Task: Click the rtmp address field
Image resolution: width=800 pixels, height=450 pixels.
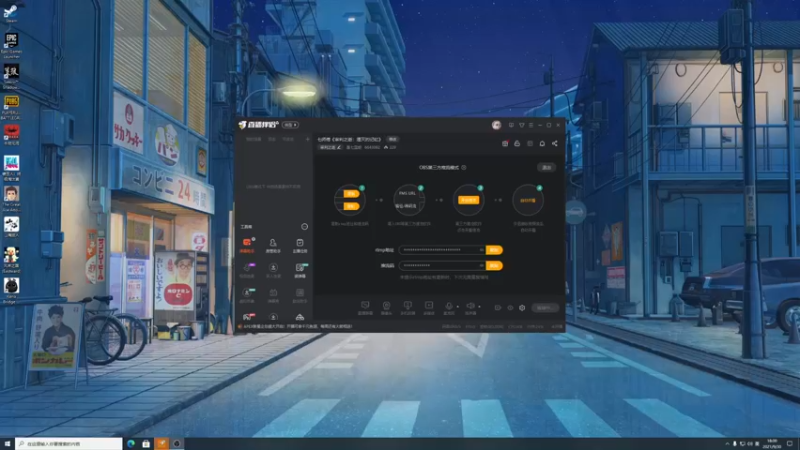Action: (442, 250)
